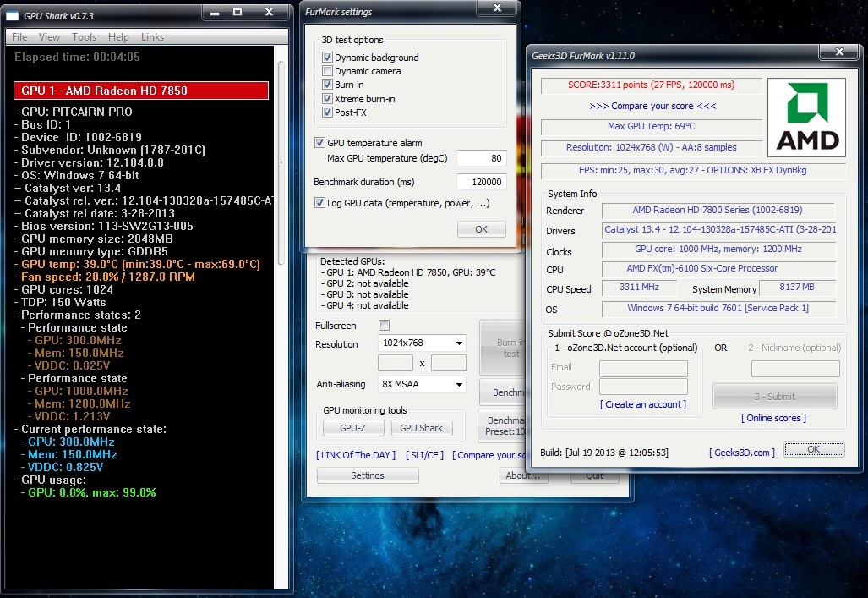
Task: Click the Elapsed time: 00:04:05 text
Action: 77,57
